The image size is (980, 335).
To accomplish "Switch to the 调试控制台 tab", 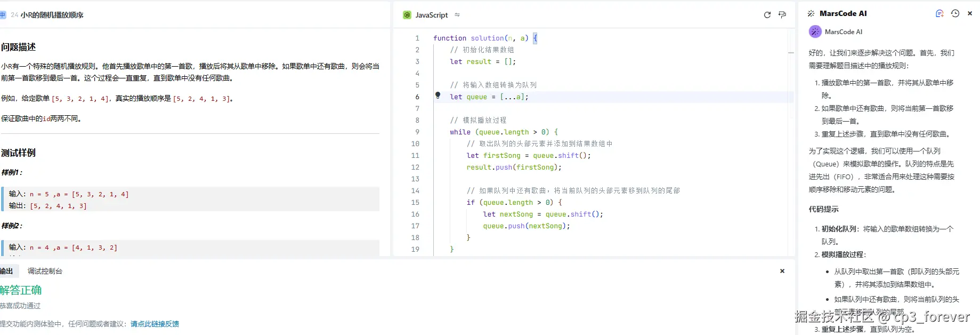I will click(x=45, y=271).
